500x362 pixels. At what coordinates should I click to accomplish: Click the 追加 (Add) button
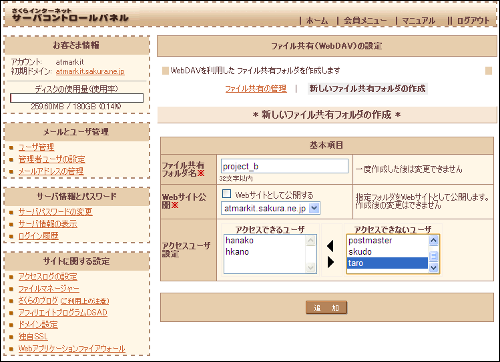[326, 308]
